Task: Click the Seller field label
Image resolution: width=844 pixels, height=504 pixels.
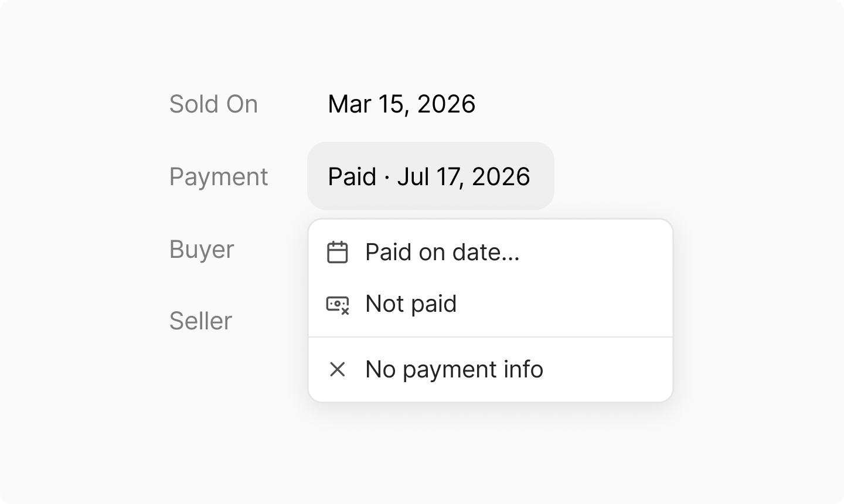Action: click(x=200, y=321)
